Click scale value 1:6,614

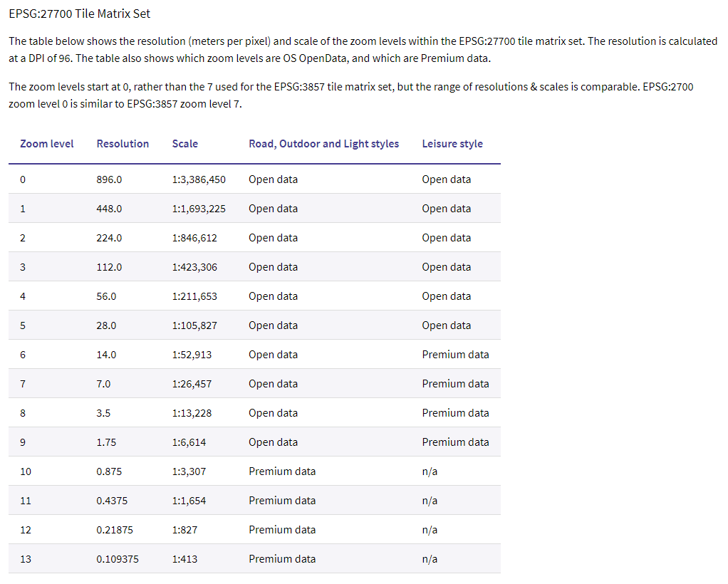189,443
